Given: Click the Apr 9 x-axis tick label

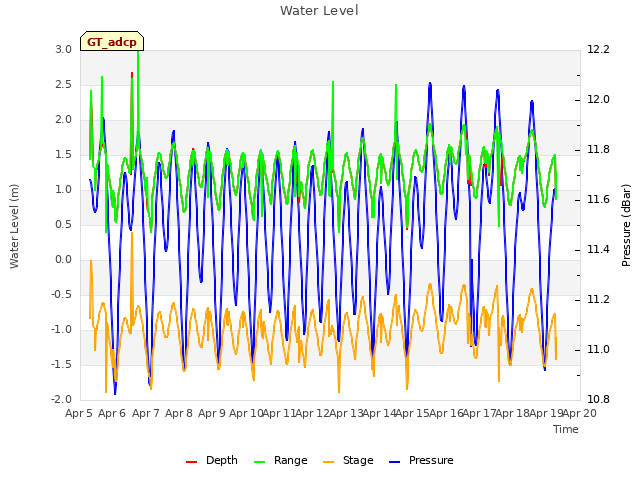Looking at the screenshot, I should (x=212, y=413).
